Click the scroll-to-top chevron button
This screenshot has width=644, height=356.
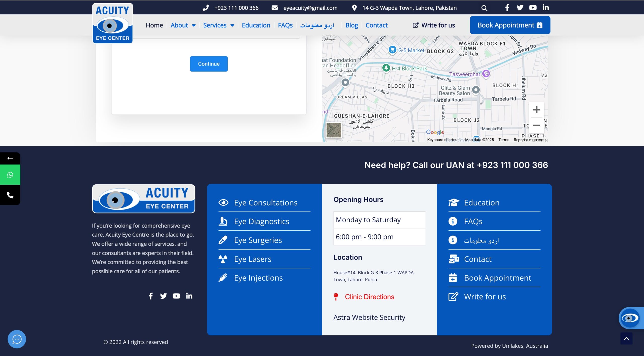point(626,338)
